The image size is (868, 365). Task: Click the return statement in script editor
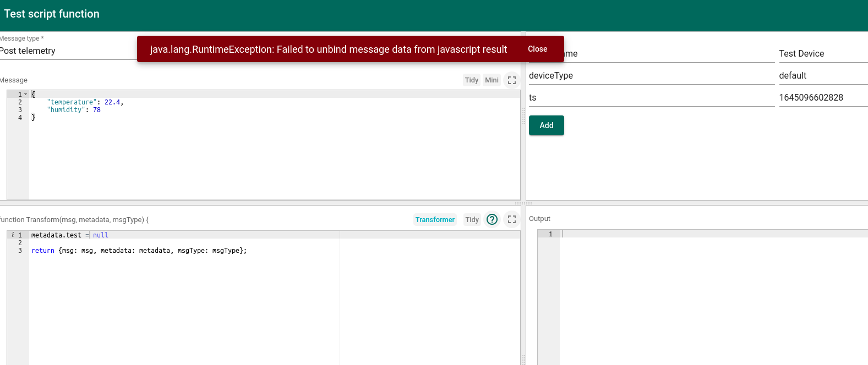click(139, 251)
